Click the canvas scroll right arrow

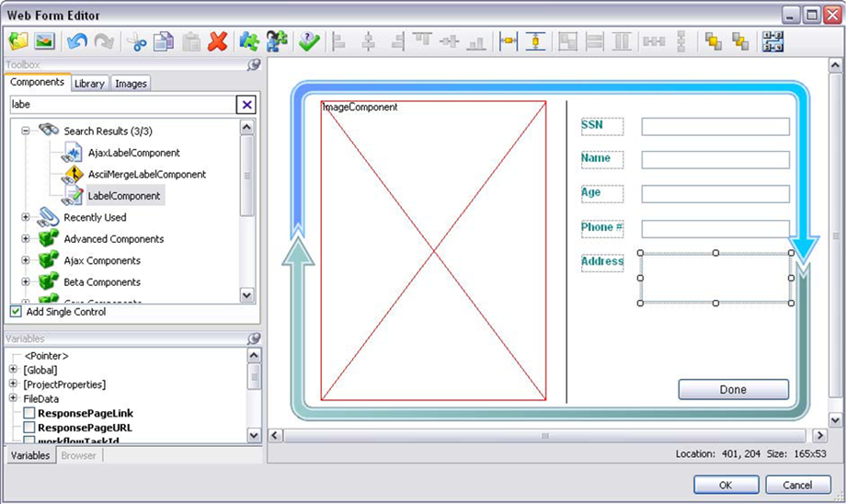[x=819, y=435]
